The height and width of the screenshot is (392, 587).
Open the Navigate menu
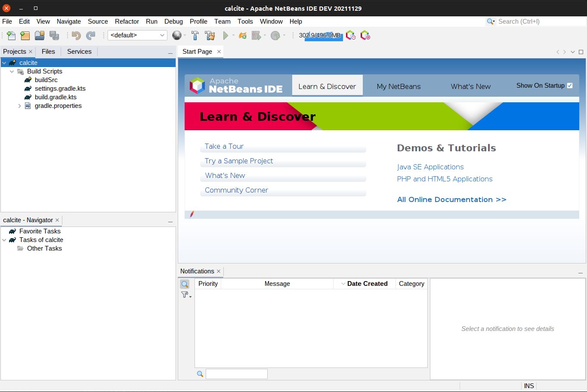click(x=69, y=21)
